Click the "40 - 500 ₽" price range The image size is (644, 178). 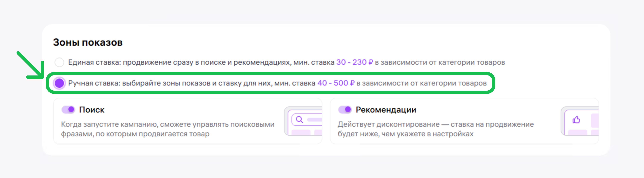click(x=336, y=83)
